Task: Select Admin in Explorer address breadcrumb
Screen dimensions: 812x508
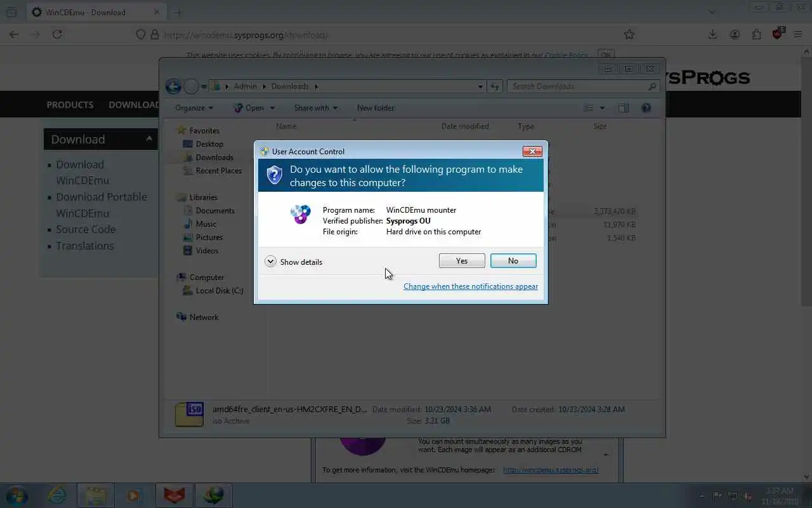Action: click(245, 86)
